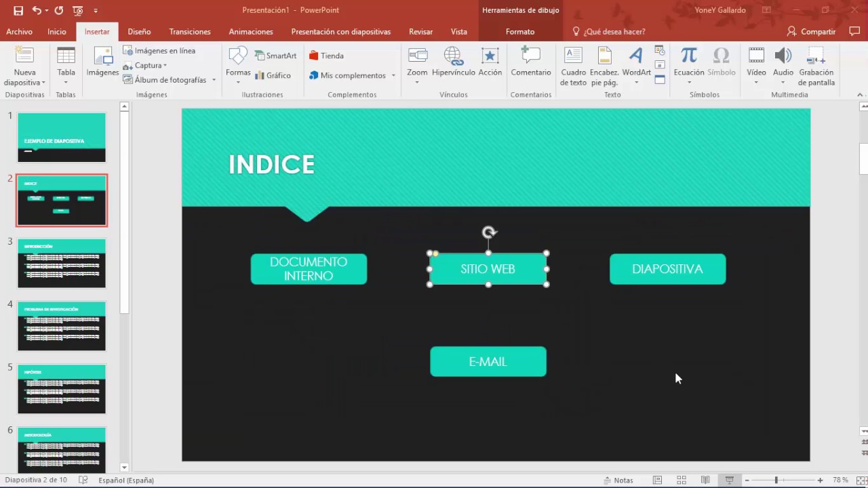
Task: Undo the last action
Action: click(x=37, y=10)
